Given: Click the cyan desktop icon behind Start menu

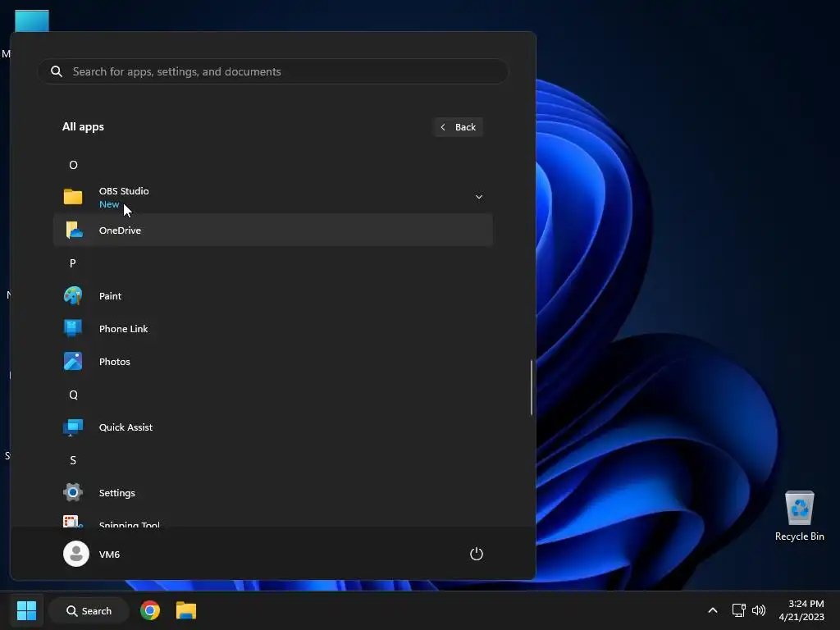Looking at the screenshot, I should tap(32, 21).
